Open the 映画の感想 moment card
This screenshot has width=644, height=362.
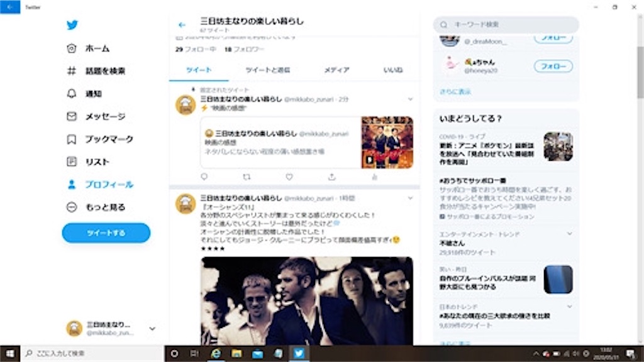(306, 143)
